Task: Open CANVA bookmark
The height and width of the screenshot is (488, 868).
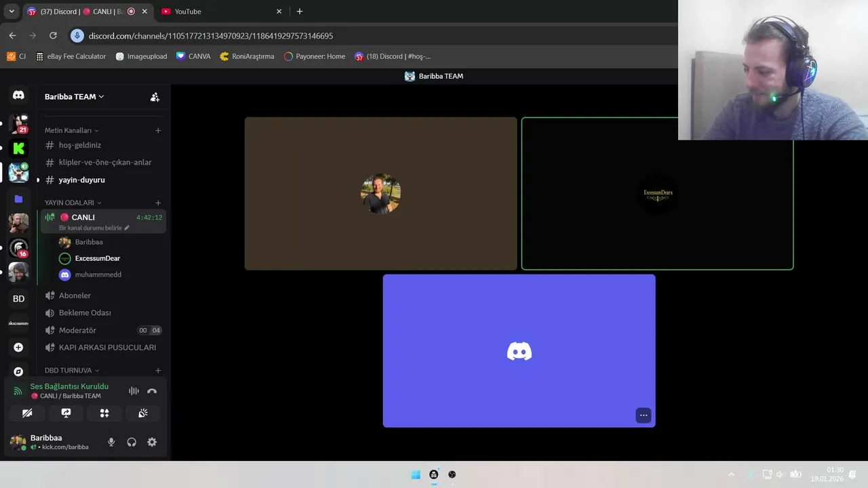Action: pos(193,56)
